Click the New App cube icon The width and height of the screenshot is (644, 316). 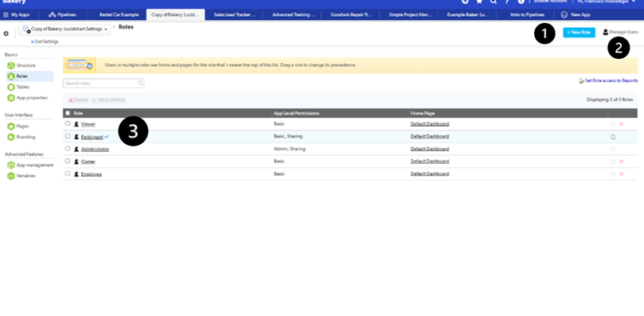pyautogui.click(x=564, y=15)
